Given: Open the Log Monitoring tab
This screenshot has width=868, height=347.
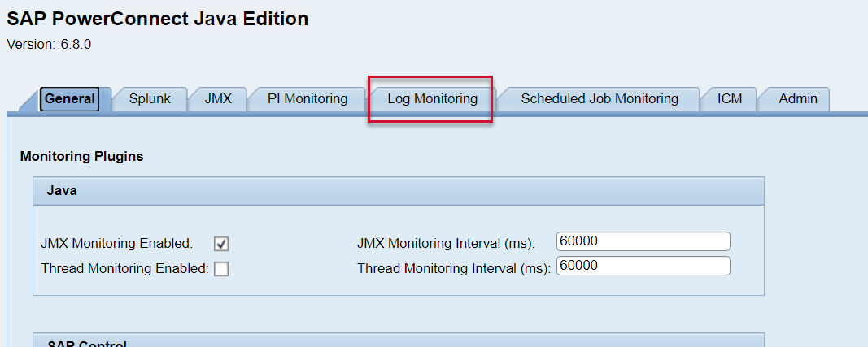Looking at the screenshot, I should [432, 99].
